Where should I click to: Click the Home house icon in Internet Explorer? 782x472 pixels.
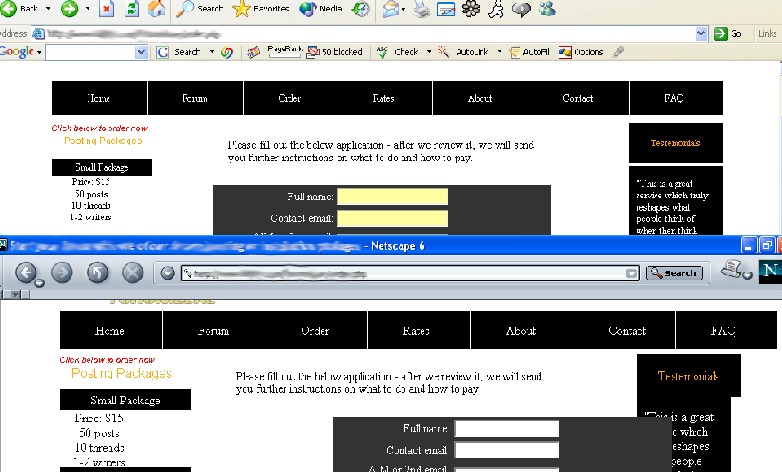point(157,8)
